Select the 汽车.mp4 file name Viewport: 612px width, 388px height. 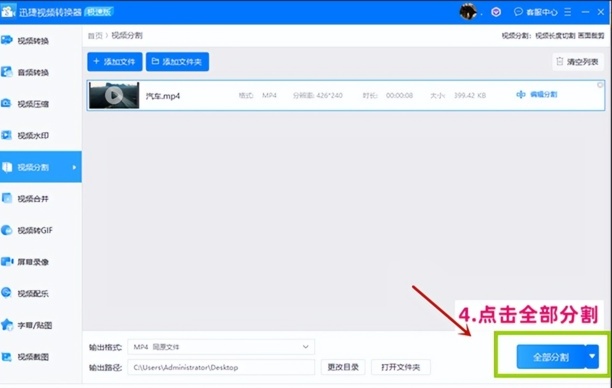[x=163, y=96]
